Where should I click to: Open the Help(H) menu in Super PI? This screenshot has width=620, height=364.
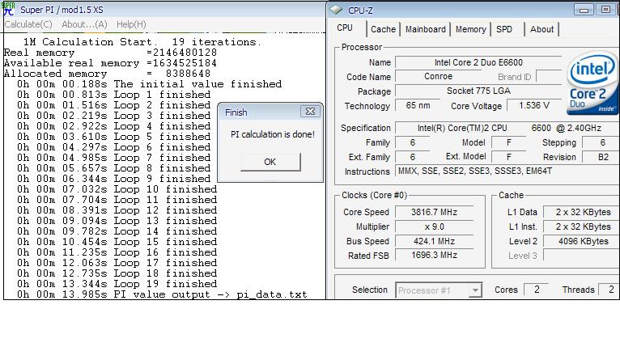(131, 24)
